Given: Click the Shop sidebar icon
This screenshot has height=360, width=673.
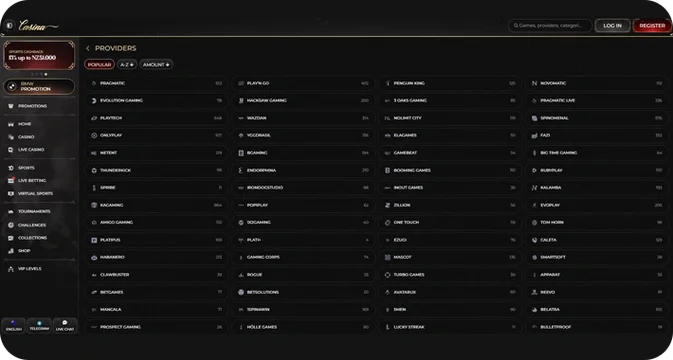Looking at the screenshot, I should [x=11, y=251].
